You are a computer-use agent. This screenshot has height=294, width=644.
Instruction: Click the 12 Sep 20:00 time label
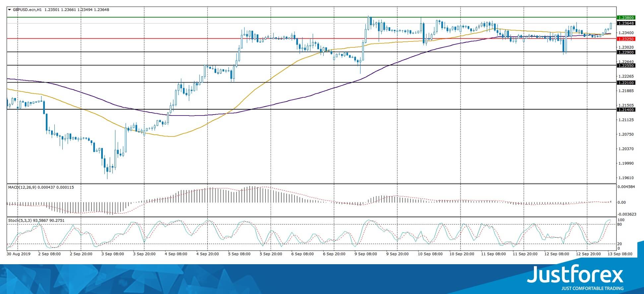coord(588,254)
